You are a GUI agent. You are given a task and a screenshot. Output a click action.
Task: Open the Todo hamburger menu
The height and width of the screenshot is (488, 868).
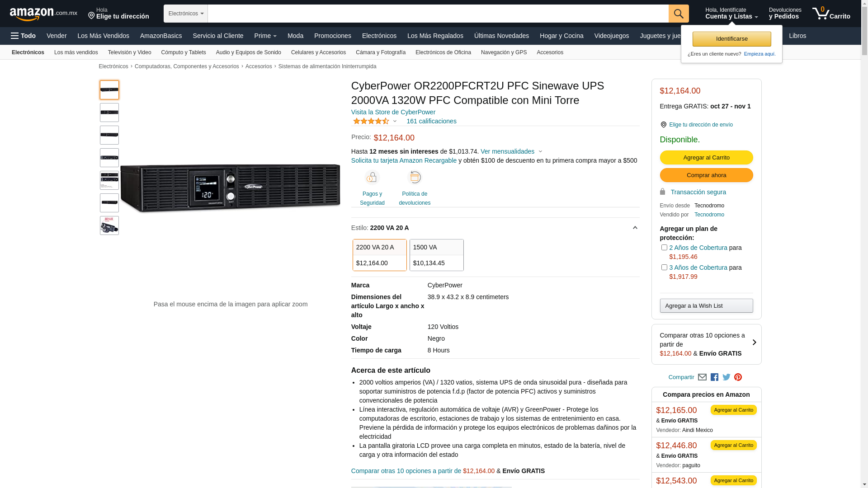24,36
